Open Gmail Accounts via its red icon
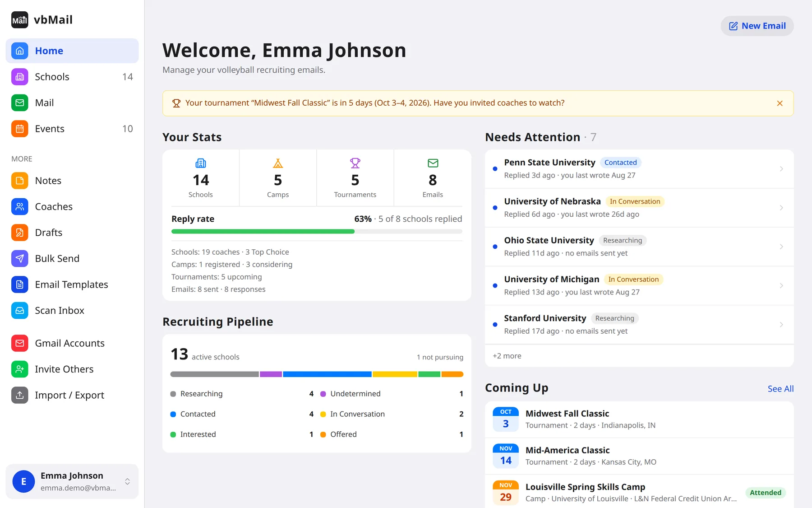Image resolution: width=812 pixels, height=508 pixels. pyautogui.click(x=20, y=343)
